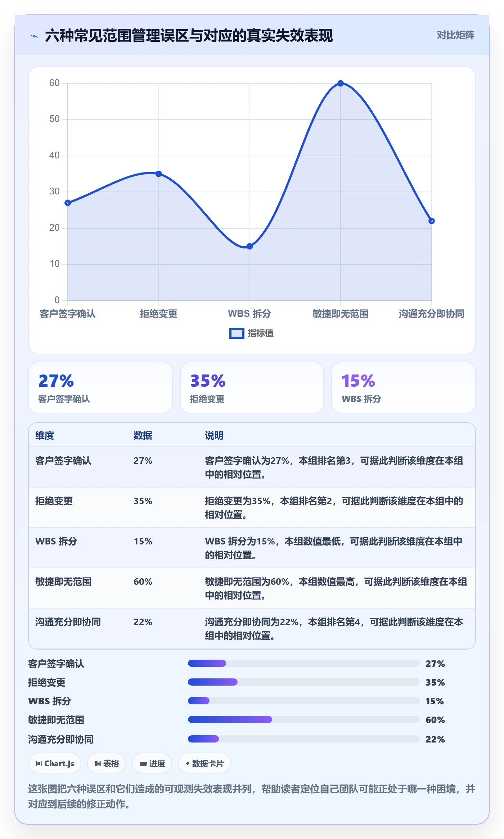Click the 拒绝变更 description mentioning 排名第2
Viewport: 504px width, 839px height.
pyautogui.click(x=334, y=508)
